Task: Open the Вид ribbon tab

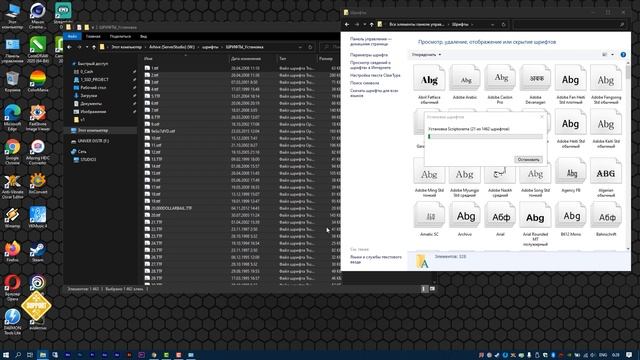Action: click(143, 36)
